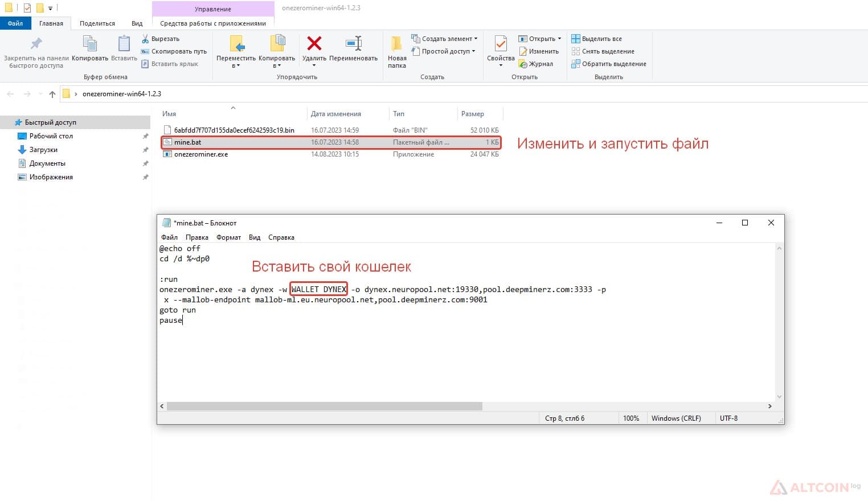Go up one folder level arrow
This screenshot has height=501, width=868.
pos(52,94)
